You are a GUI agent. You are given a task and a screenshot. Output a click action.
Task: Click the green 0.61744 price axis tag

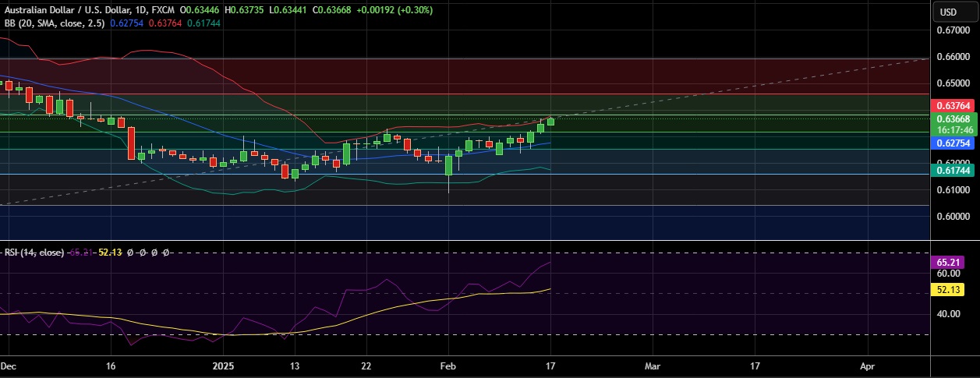[x=953, y=169]
